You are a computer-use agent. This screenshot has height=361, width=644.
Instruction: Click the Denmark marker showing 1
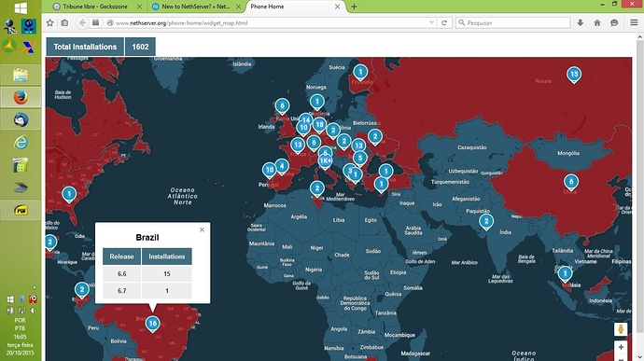click(x=316, y=103)
